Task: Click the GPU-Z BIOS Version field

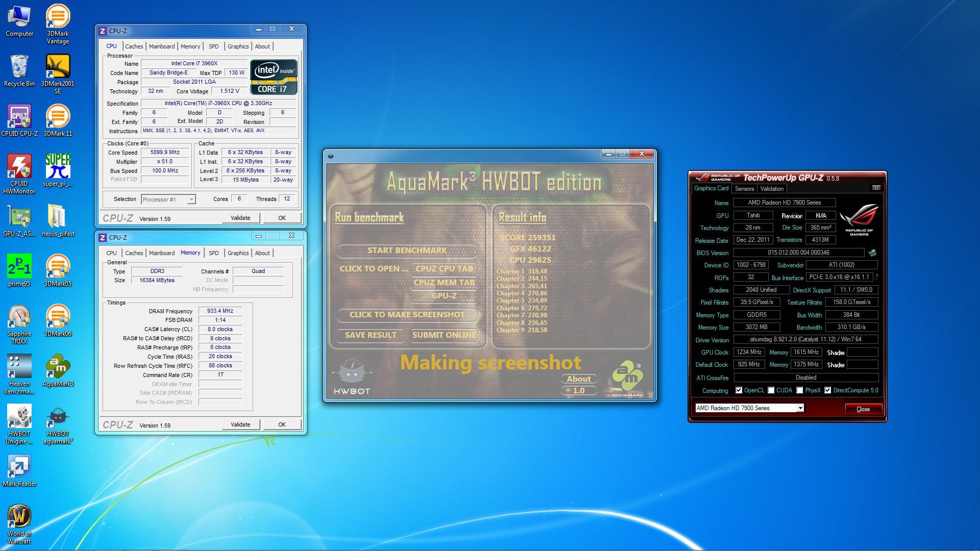Action: click(x=799, y=253)
